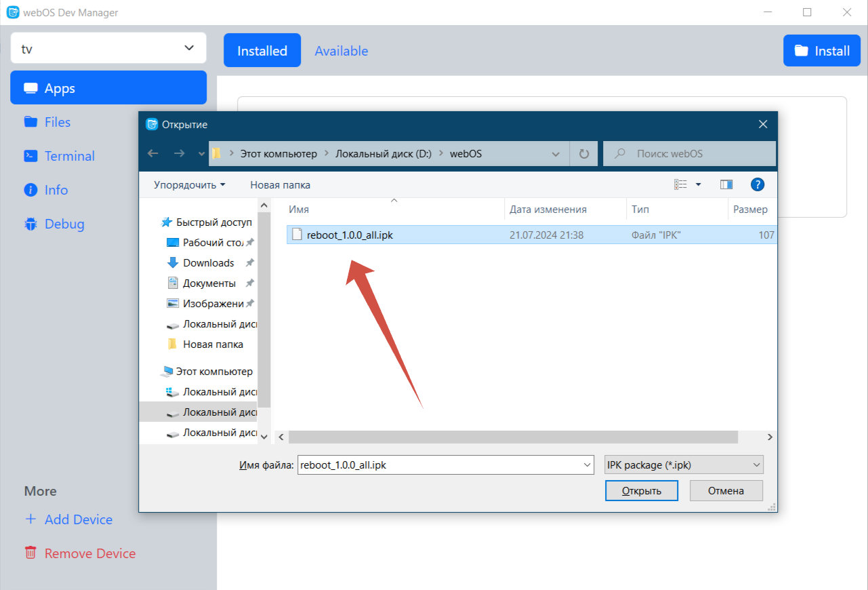The width and height of the screenshot is (868, 590).
Task: Click the view mode icon
Action: [x=681, y=184]
